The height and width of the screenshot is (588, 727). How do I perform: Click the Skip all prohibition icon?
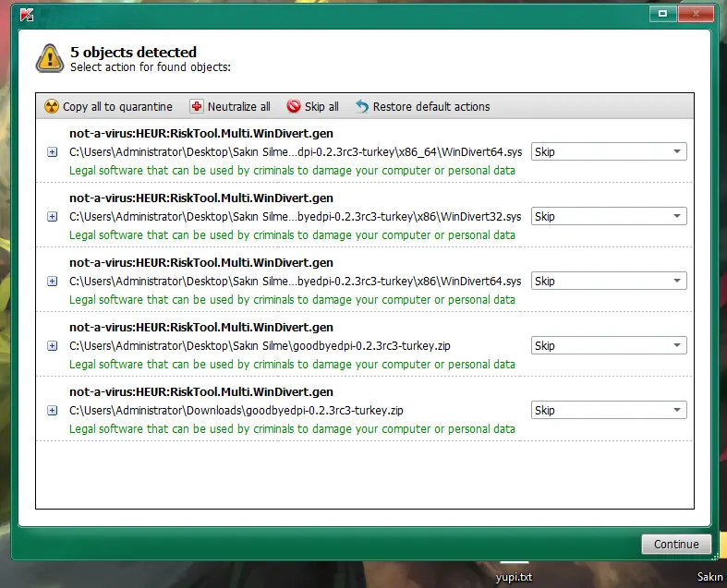click(294, 106)
